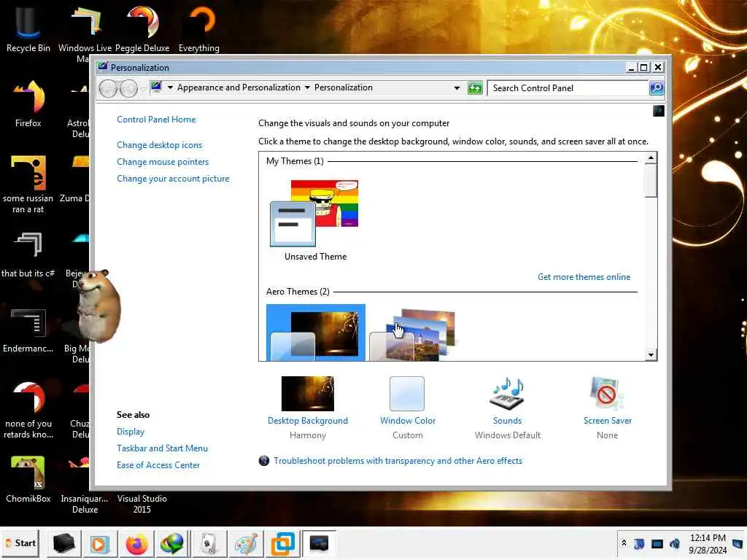
Task: Launch Solitaire cards icon on taskbar
Action: coord(208,543)
